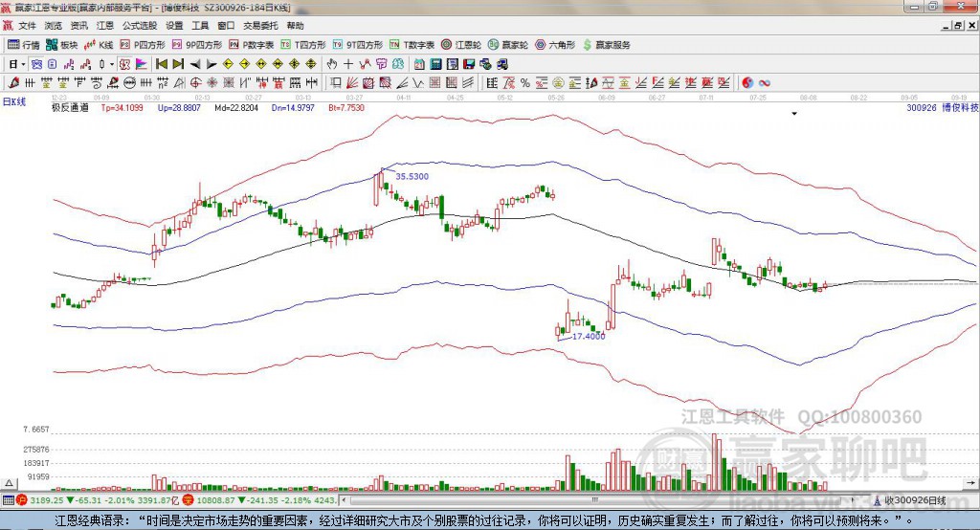Click the Dn=14.9797 value

293,107
